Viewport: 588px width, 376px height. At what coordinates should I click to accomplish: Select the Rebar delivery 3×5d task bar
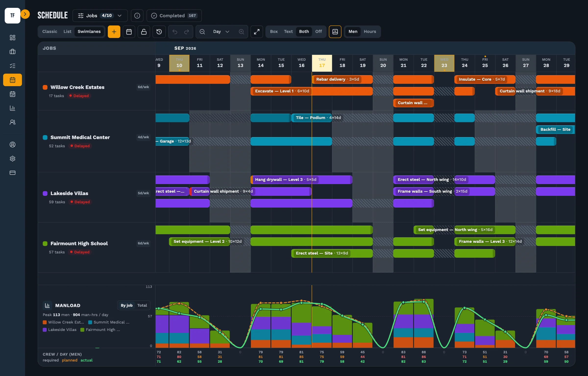(342, 79)
